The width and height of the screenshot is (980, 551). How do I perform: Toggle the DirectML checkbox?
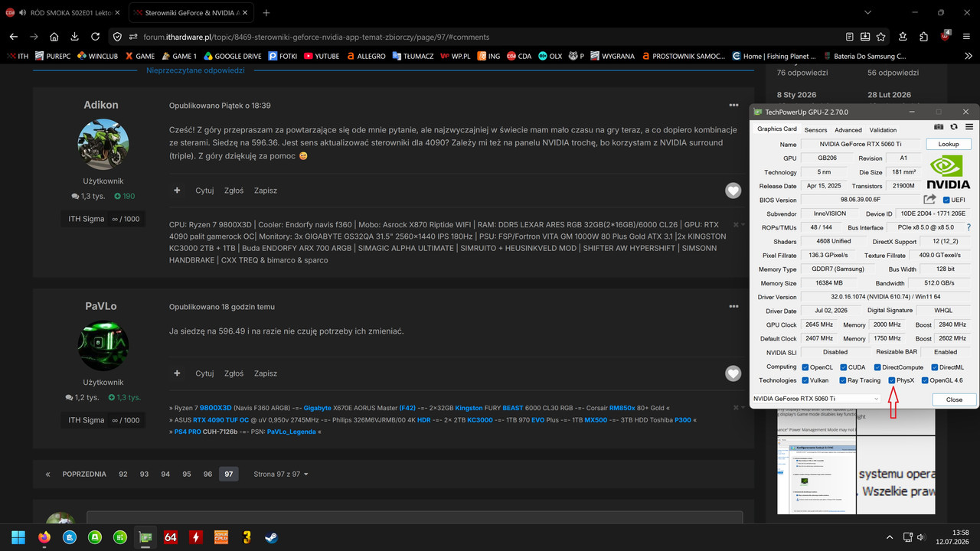pyautogui.click(x=933, y=367)
